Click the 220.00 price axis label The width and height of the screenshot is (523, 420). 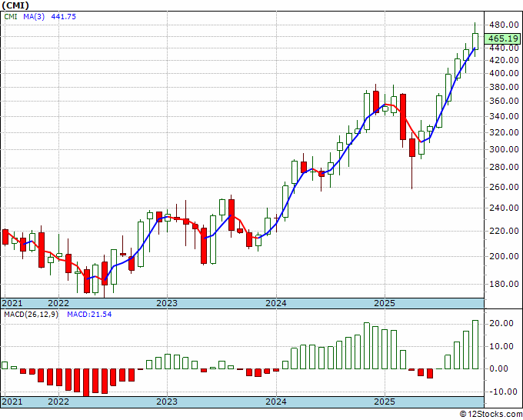(504, 231)
